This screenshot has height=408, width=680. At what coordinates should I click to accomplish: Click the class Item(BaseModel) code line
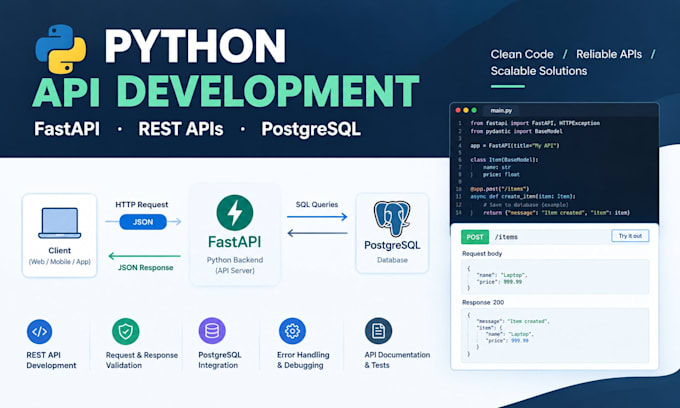coord(504,160)
